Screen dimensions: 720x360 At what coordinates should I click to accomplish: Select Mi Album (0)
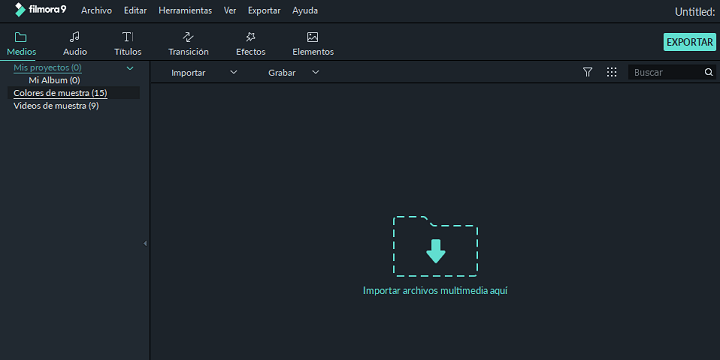[54, 80]
